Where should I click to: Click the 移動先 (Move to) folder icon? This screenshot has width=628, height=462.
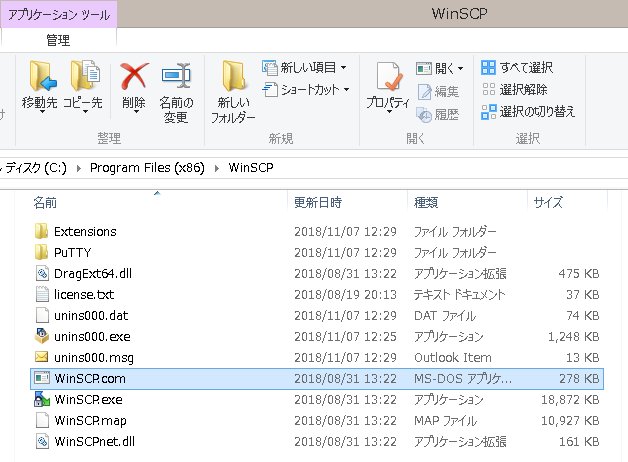pyautogui.click(x=42, y=76)
